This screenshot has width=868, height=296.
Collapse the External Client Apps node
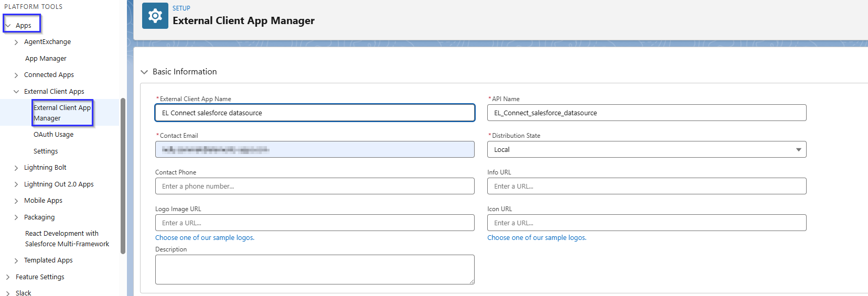coord(16,92)
